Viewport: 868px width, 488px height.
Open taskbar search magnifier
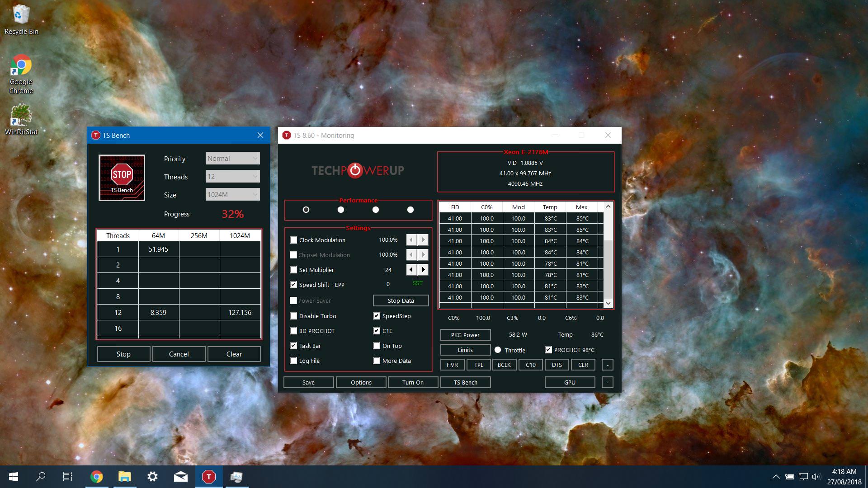click(41, 477)
